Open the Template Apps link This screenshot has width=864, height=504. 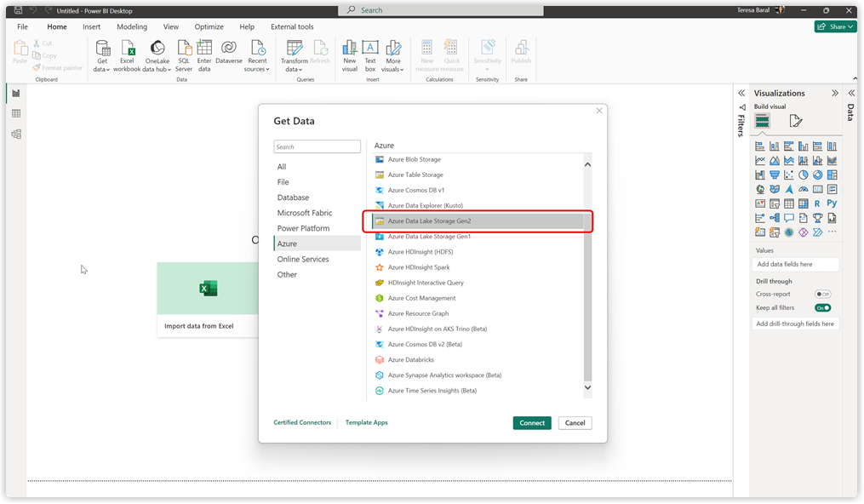(366, 422)
